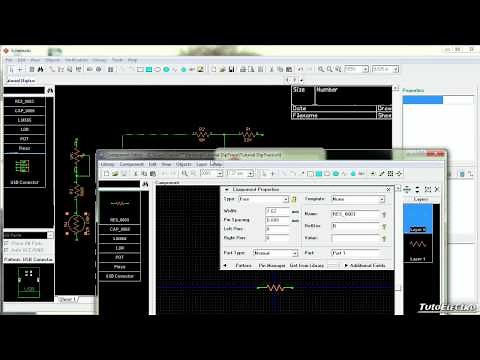The height and width of the screenshot is (360, 480).
Task: Click the Value field in Component Properties
Action: tap(356, 238)
